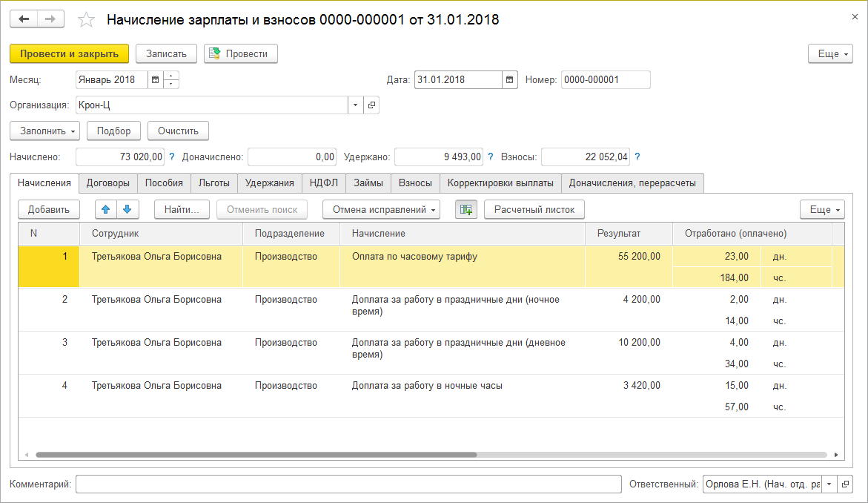
Task: Open the Организация record with open icon
Action: coord(371,105)
